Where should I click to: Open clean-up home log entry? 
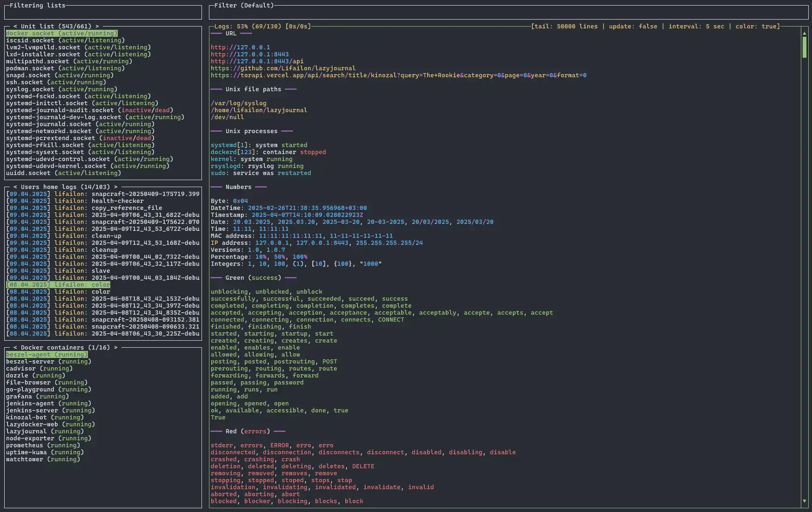coord(64,236)
